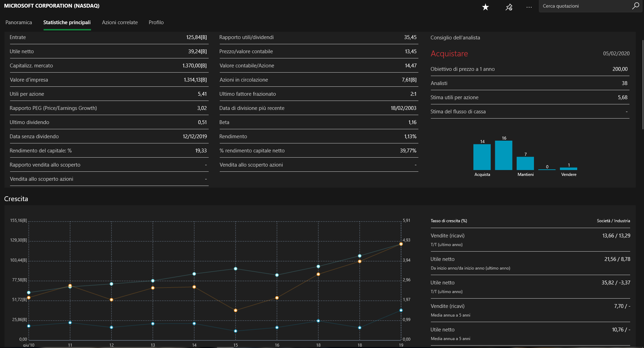Click the Media annua value 10,76 / -
644x348 pixels.
[x=621, y=330]
